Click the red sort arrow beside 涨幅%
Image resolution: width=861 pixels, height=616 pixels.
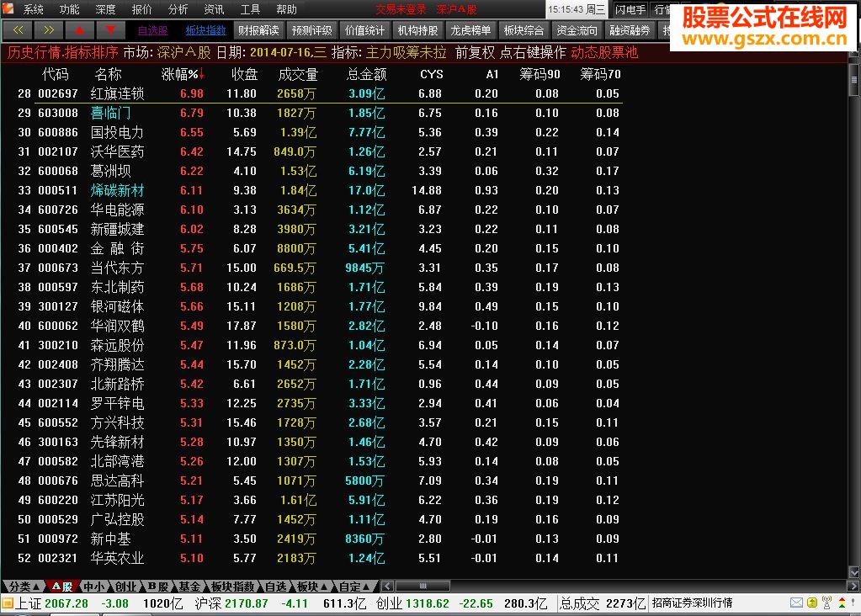point(201,73)
